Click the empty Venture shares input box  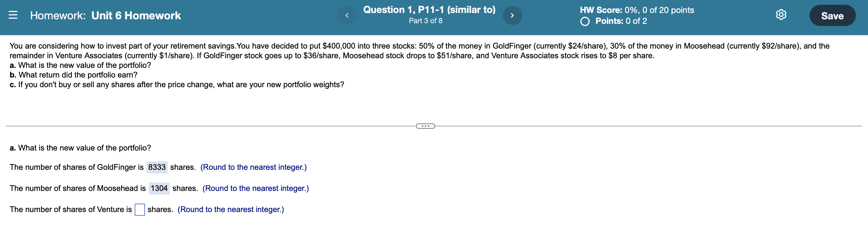tap(139, 210)
